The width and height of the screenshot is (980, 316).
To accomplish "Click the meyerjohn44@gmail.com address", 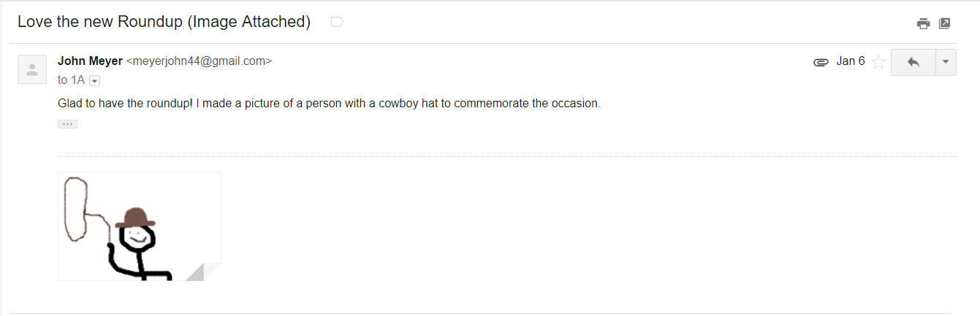I will tap(200, 61).
